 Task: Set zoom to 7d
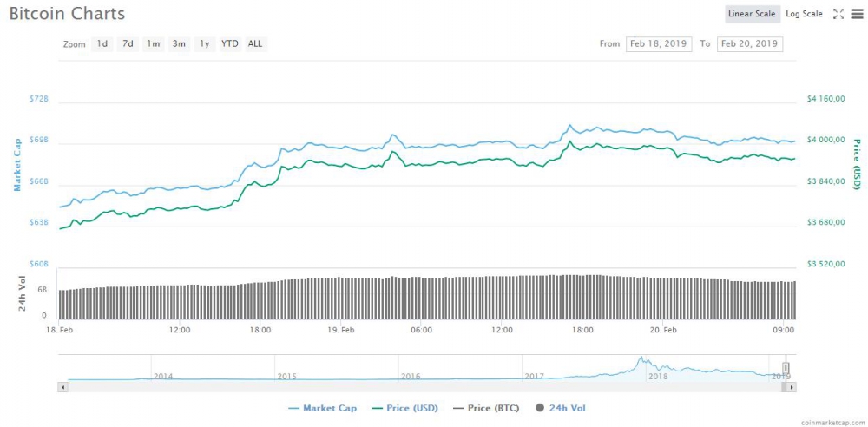coord(128,43)
